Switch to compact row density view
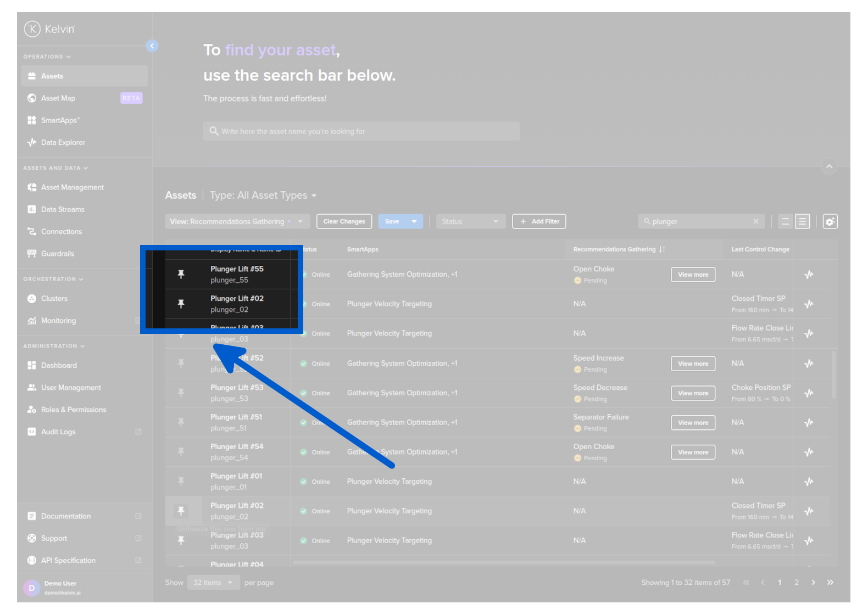Viewport: 868px width, 615px height. coord(785,222)
